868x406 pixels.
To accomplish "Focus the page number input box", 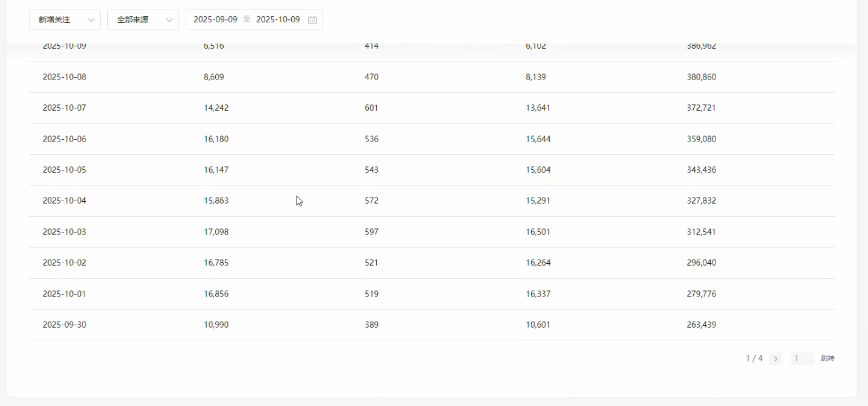I will pyautogui.click(x=802, y=359).
